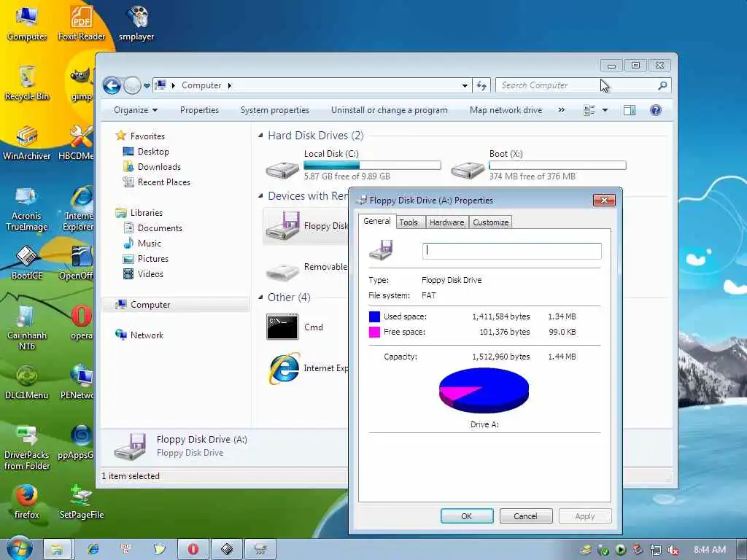Click Properties in the Explorer toolbar

(x=199, y=110)
